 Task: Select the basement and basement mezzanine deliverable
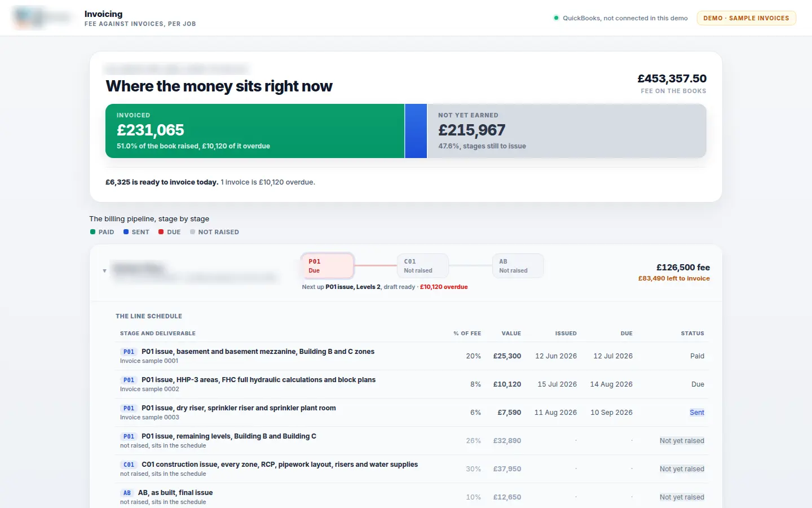(x=258, y=352)
